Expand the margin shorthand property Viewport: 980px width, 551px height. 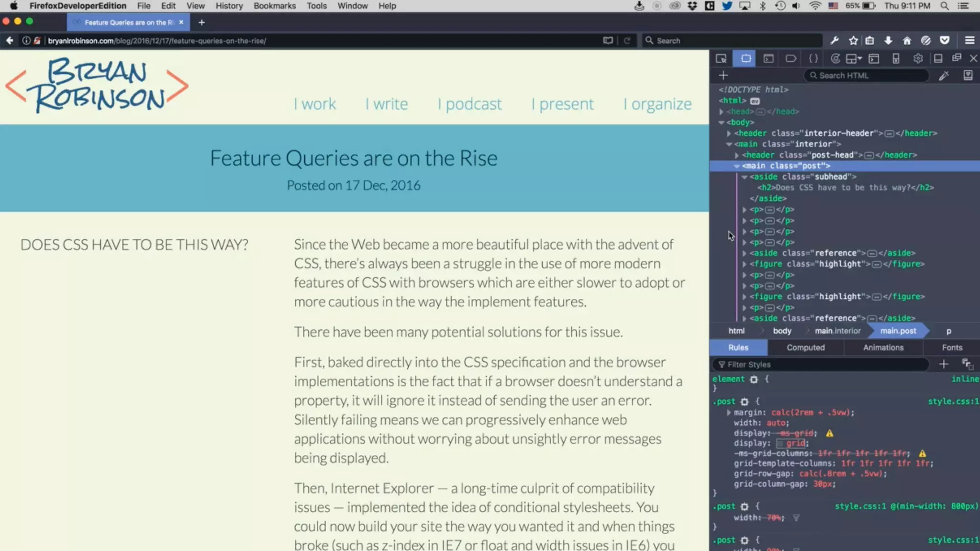point(728,412)
